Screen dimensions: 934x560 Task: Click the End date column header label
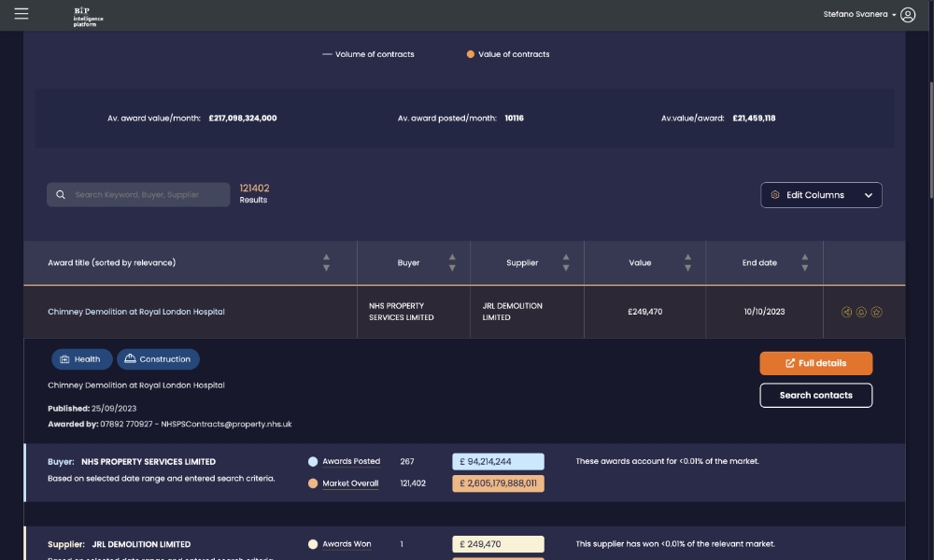[x=759, y=262]
